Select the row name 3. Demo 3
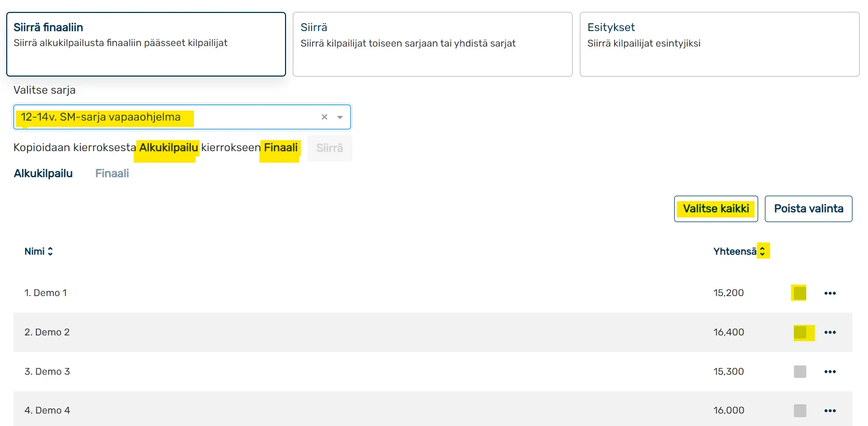868x426 pixels. 47,372
